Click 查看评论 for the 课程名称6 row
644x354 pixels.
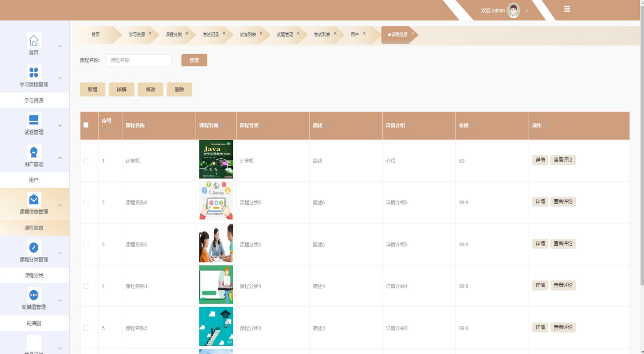(563, 201)
